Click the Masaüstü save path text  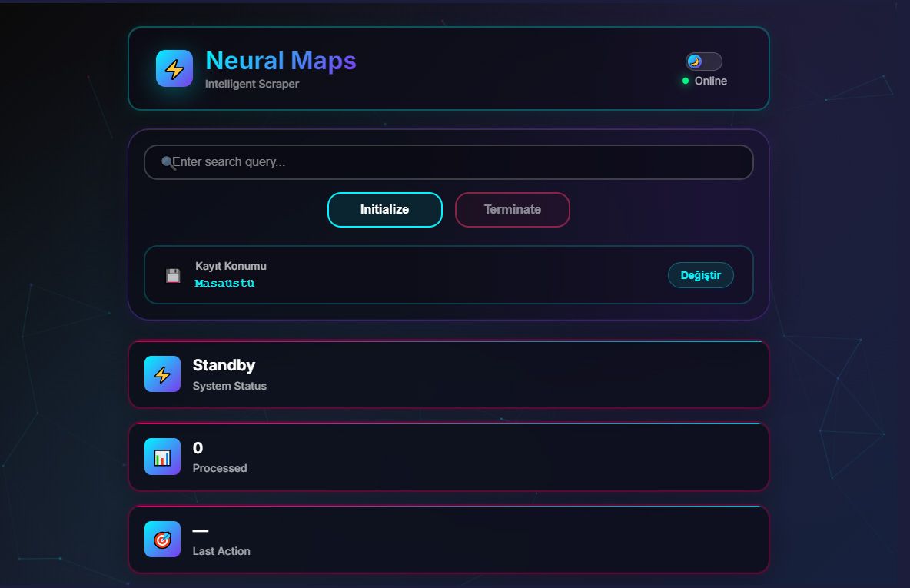point(224,284)
